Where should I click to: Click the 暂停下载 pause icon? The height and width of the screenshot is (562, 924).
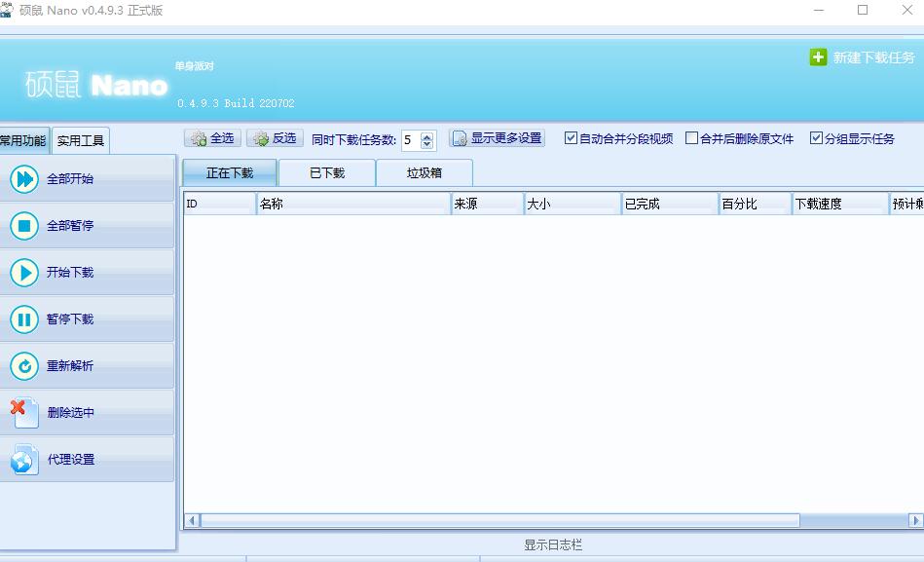click(x=24, y=319)
